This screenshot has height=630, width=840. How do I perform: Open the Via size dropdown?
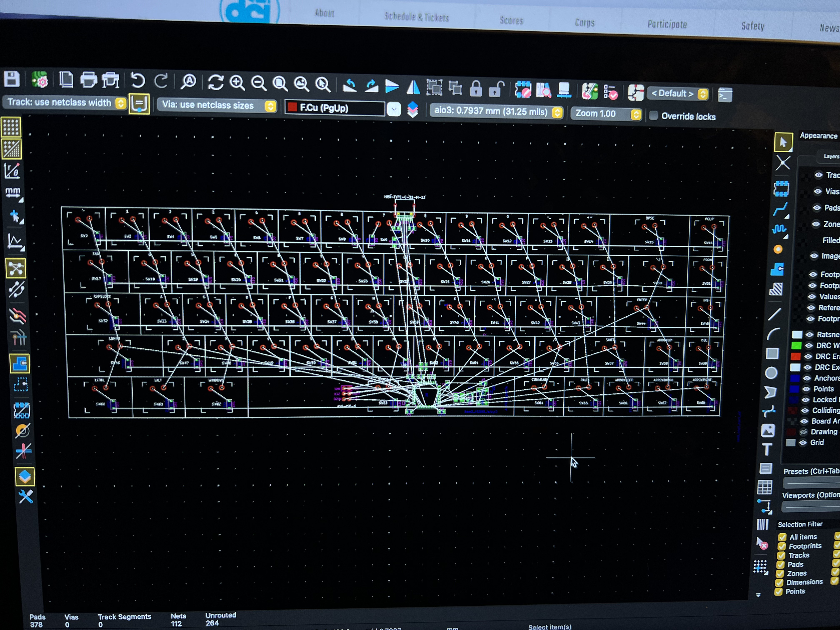coord(217,105)
